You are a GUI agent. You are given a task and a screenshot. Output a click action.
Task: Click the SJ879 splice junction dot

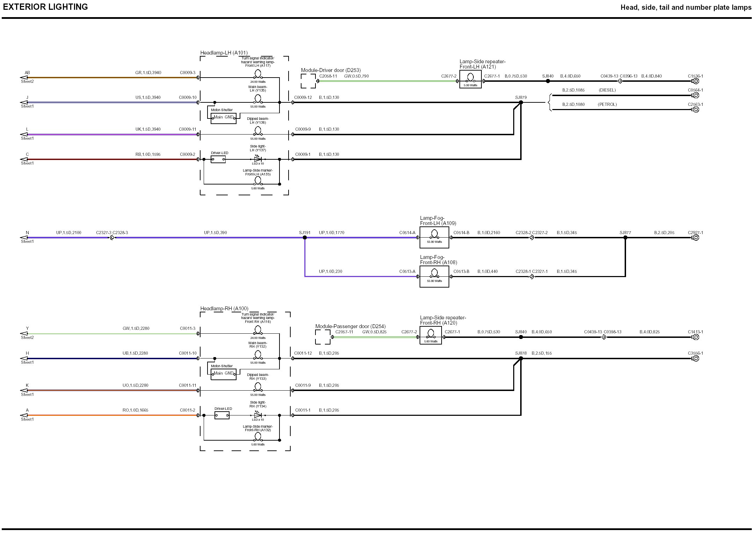point(521,102)
